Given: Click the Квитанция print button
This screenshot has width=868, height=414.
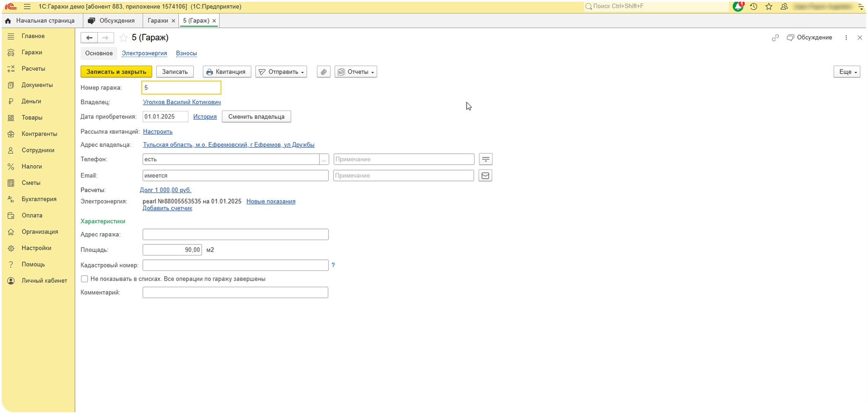Looking at the screenshot, I should pos(227,72).
